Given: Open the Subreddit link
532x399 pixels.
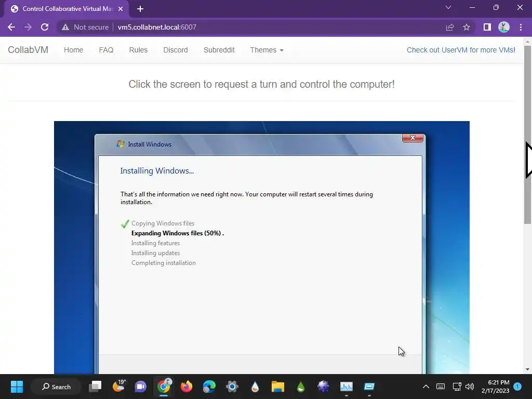Looking at the screenshot, I should click(x=219, y=50).
